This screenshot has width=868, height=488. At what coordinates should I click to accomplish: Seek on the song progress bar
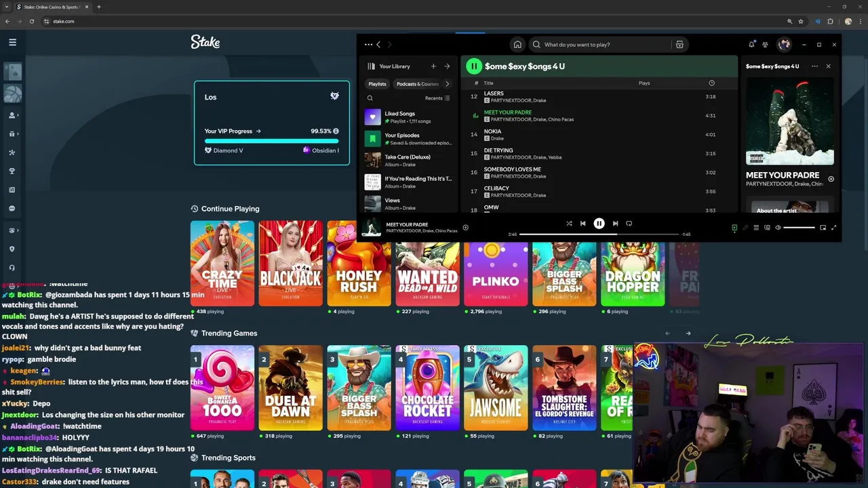[599, 235]
